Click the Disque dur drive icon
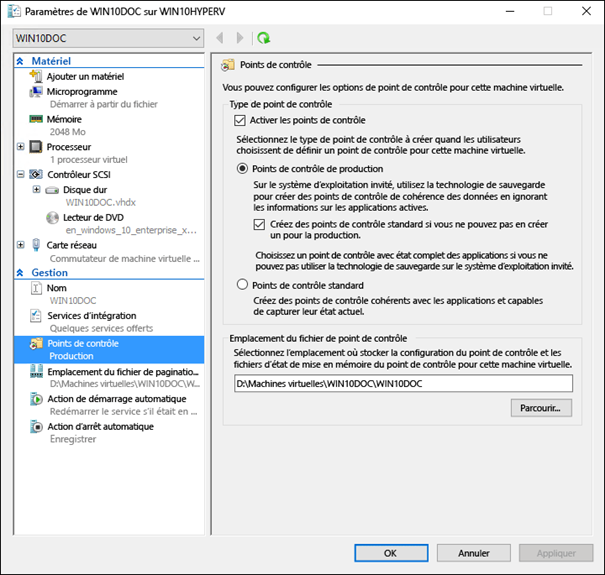Viewport: 605px width, 575px height. click(x=52, y=190)
